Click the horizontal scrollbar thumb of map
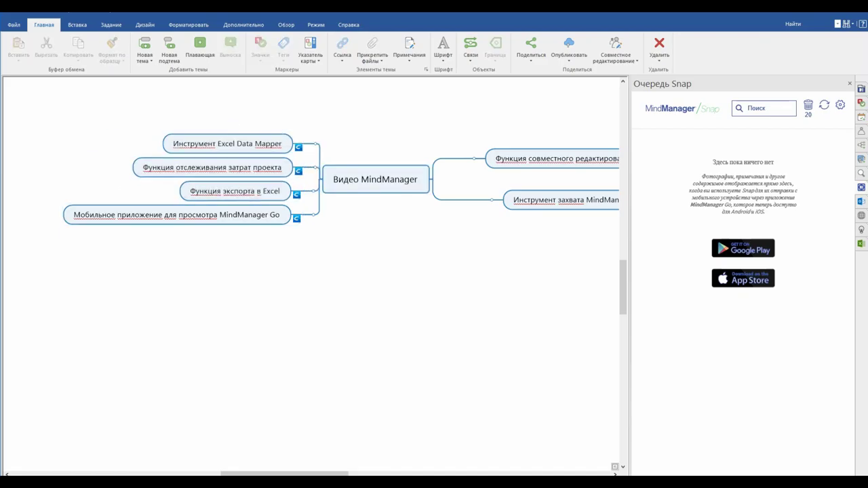The height and width of the screenshot is (488, 868). (284, 473)
